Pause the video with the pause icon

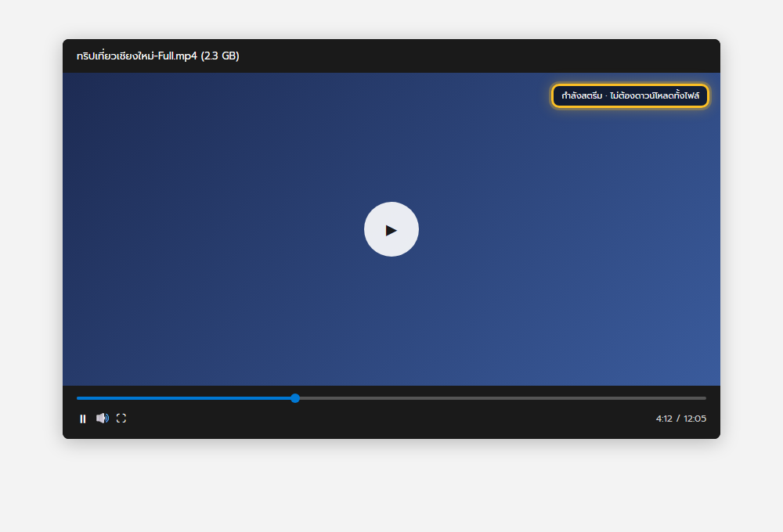[x=83, y=419]
